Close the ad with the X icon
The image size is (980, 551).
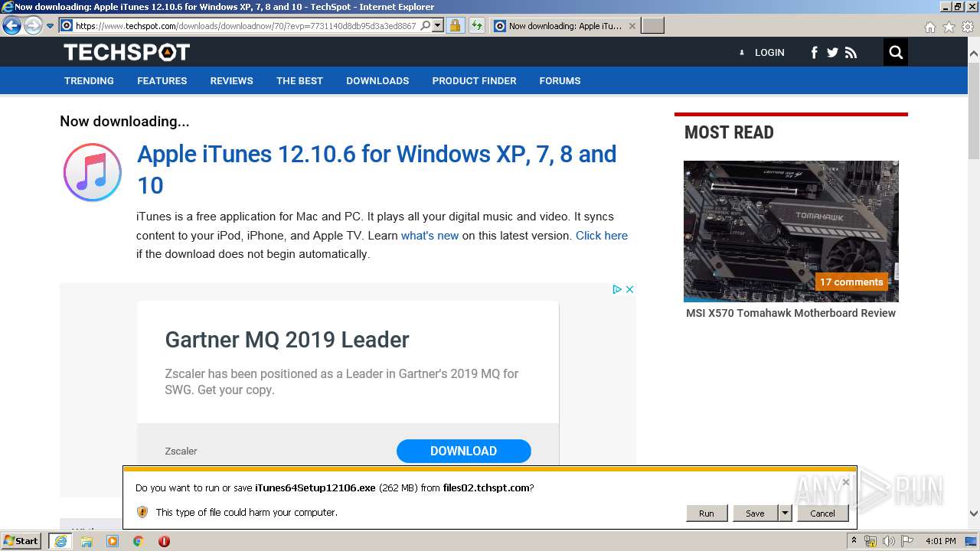tap(629, 289)
